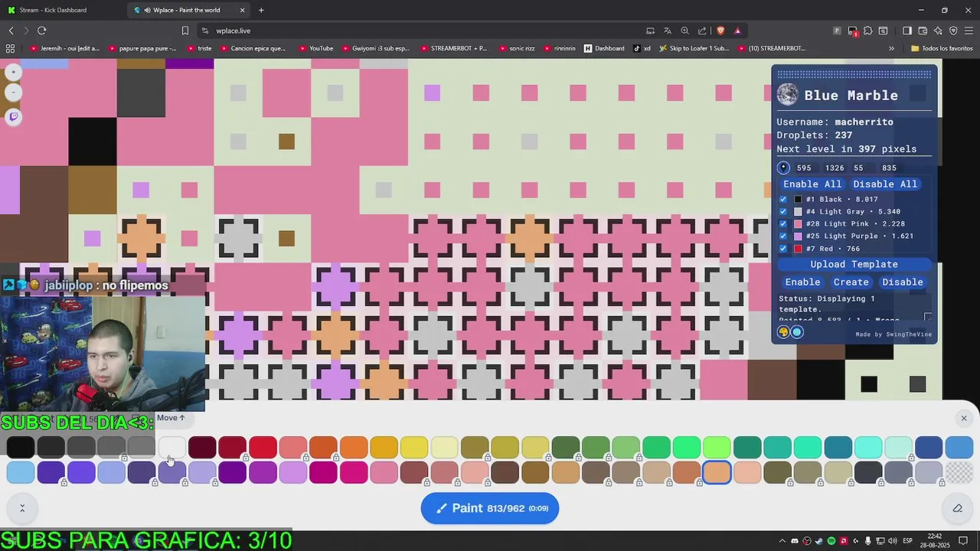Image resolution: width=980 pixels, height=551 pixels.
Task: Uncheck the #7 Red checkbox
Action: coord(782,249)
